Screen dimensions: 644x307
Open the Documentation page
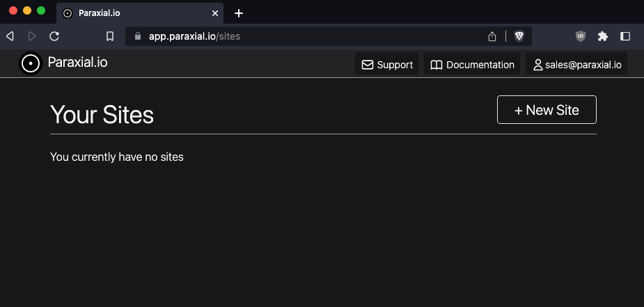[x=472, y=65]
